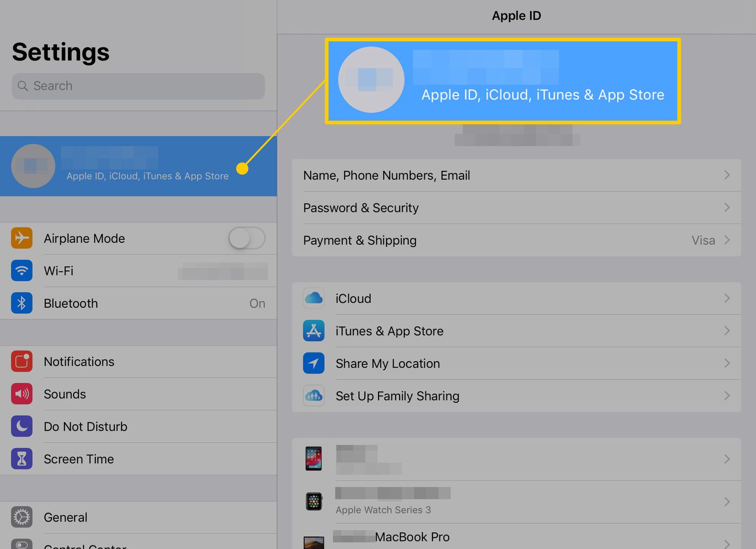Click the Sounds speaker icon
Viewport: 756px width, 549px height.
[22, 394]
